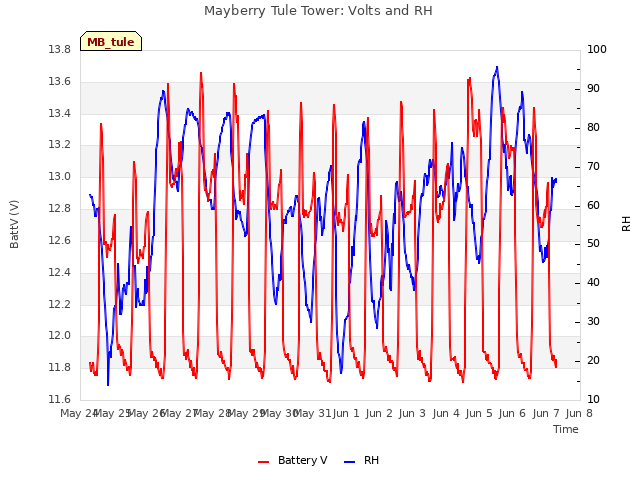Click the Jun 6 date label
This screenshot has width=640, height=480.
(x=512, y=413)
